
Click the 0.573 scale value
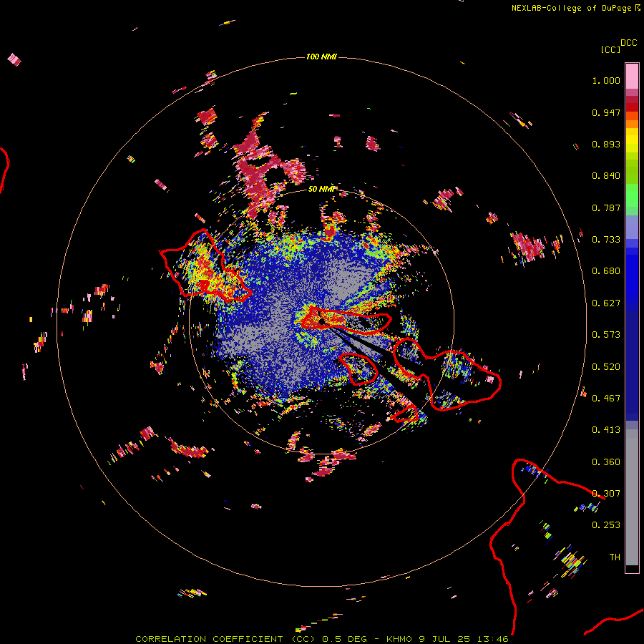click(606, 335)
